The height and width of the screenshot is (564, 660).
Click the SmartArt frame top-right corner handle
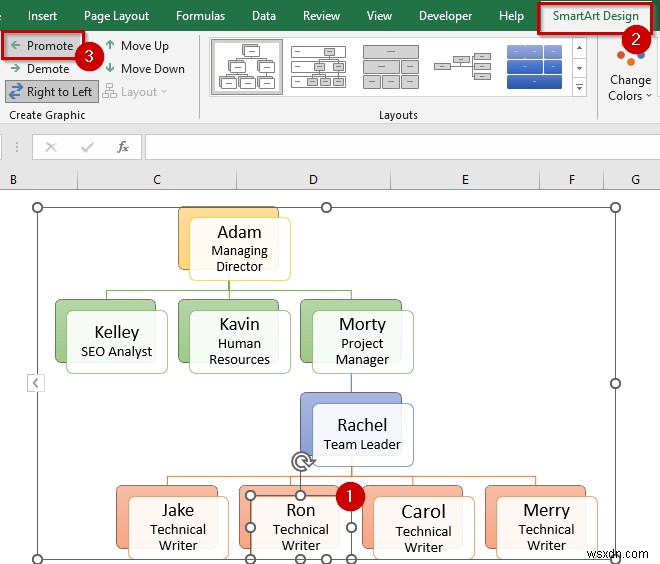tap(615, 208)
